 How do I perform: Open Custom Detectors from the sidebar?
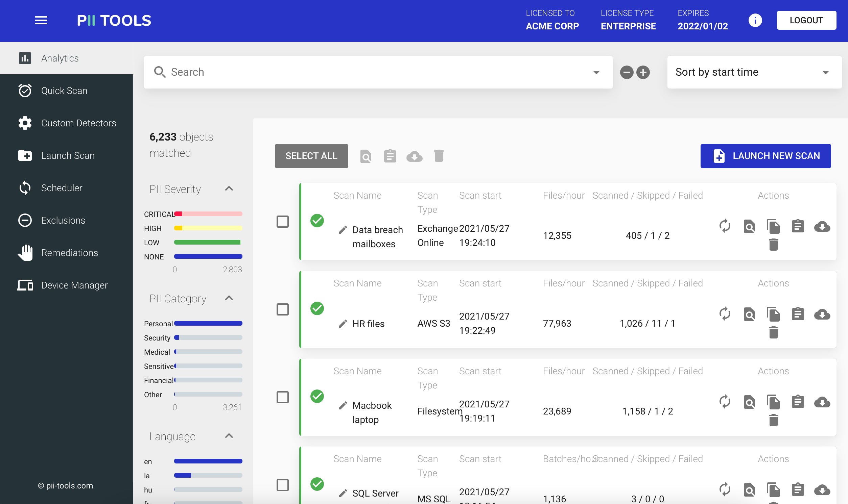click(x=78, y=123)
